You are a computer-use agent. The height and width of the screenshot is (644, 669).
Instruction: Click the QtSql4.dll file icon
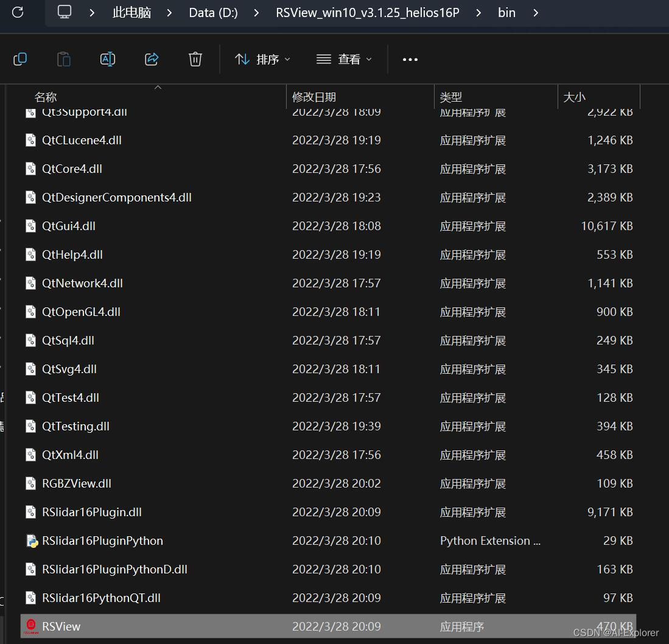[30, 340]
